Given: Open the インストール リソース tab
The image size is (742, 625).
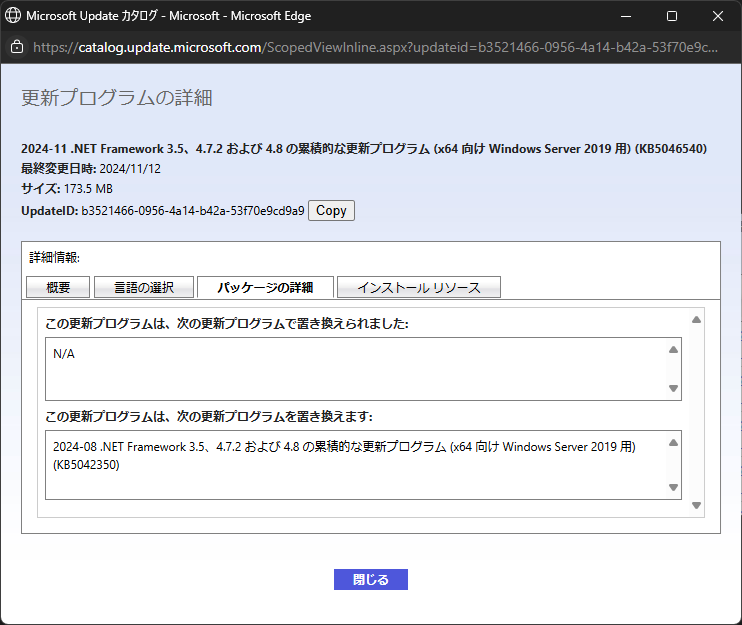Looking at the screenshot, I should (x=419, y=287).
